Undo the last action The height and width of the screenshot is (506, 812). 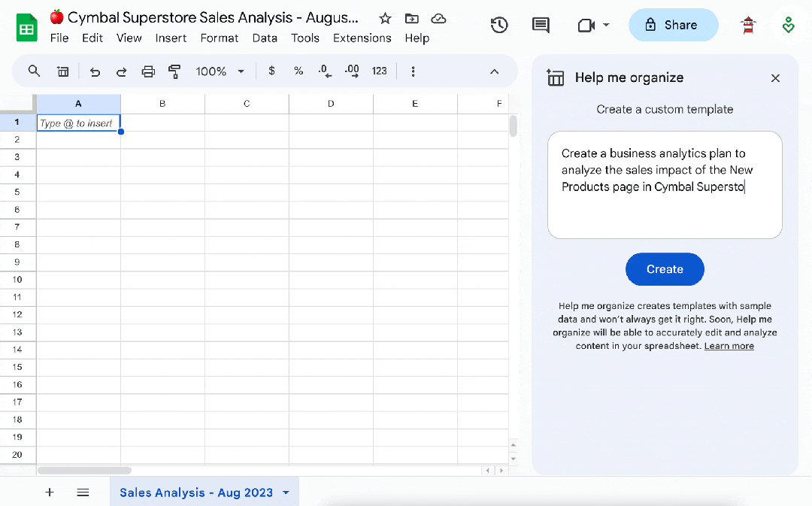(95, 71)
